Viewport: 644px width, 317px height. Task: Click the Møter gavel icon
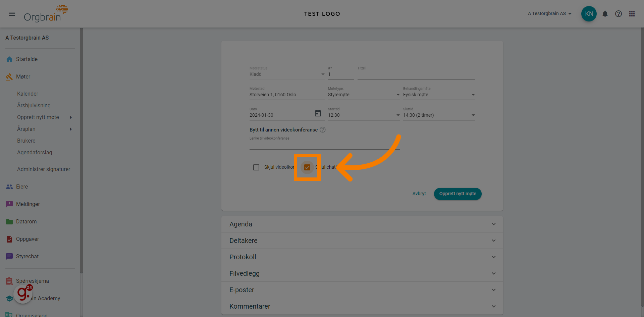(9, 77)
